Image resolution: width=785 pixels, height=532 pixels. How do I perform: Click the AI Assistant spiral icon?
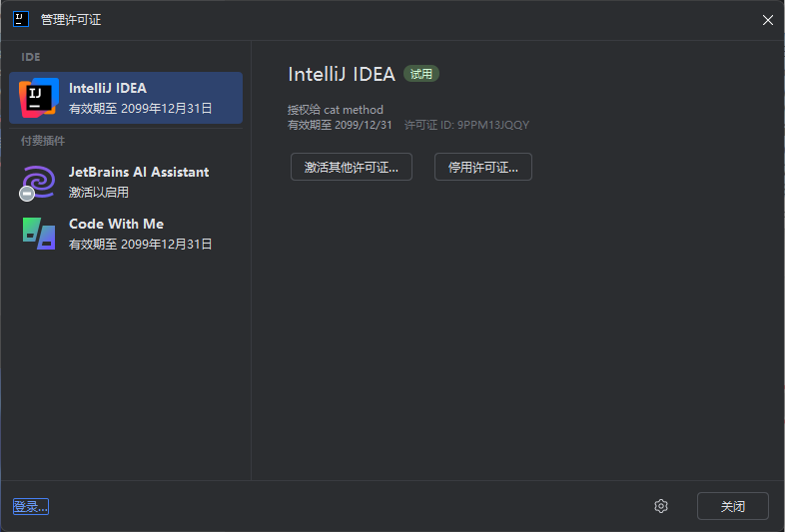[x=38, y=183]
